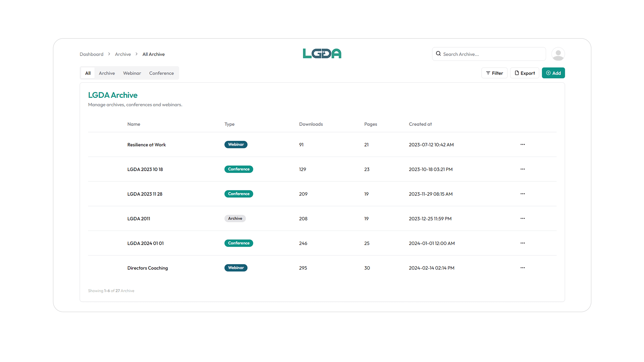Screen dimensions: 644x362
Task: Open more options for LGDA 2024 01 01
Action: 523,243
